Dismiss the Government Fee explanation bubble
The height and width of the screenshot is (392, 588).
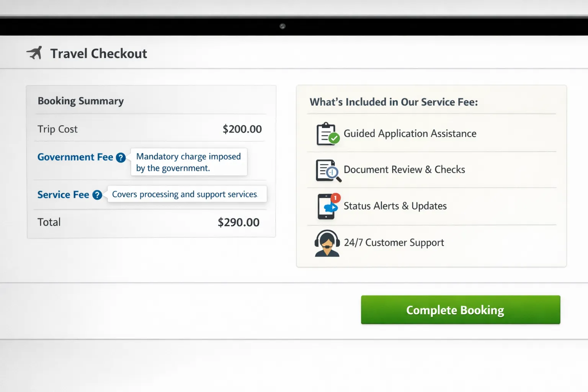(x=189, y=162)
